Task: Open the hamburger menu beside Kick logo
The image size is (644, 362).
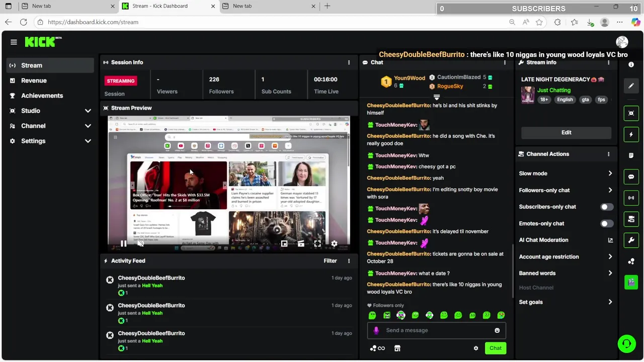Action: [x=14, y=42]
